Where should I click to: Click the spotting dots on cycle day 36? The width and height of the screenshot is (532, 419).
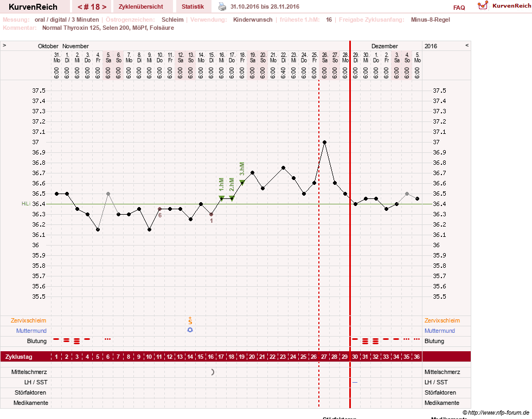pos(416,339)
